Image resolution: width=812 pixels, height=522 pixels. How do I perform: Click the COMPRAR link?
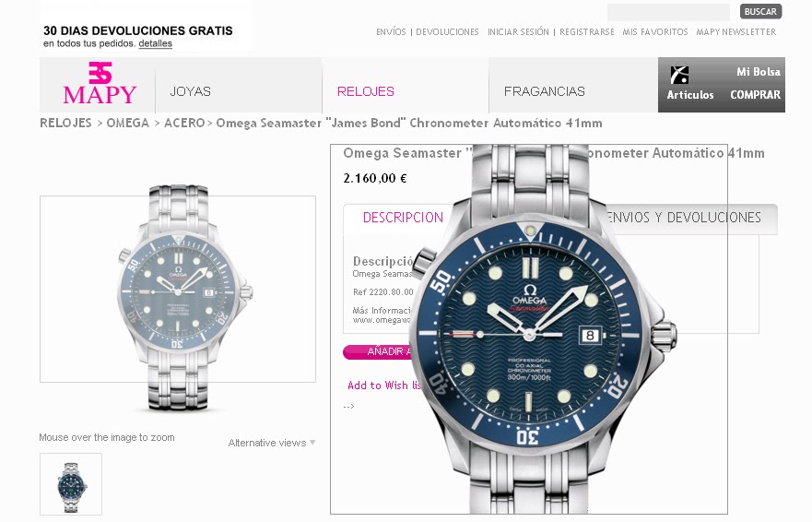(755, 95)
